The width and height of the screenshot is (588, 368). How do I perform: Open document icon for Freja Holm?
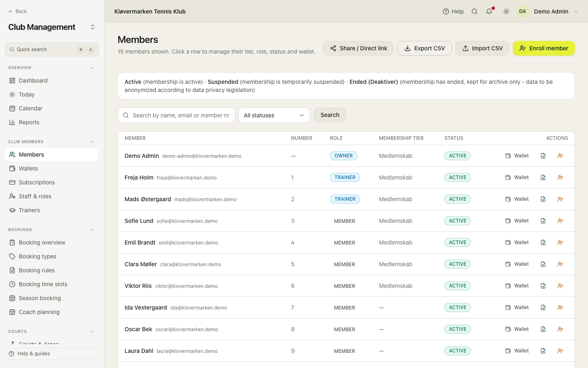point(543,177)
